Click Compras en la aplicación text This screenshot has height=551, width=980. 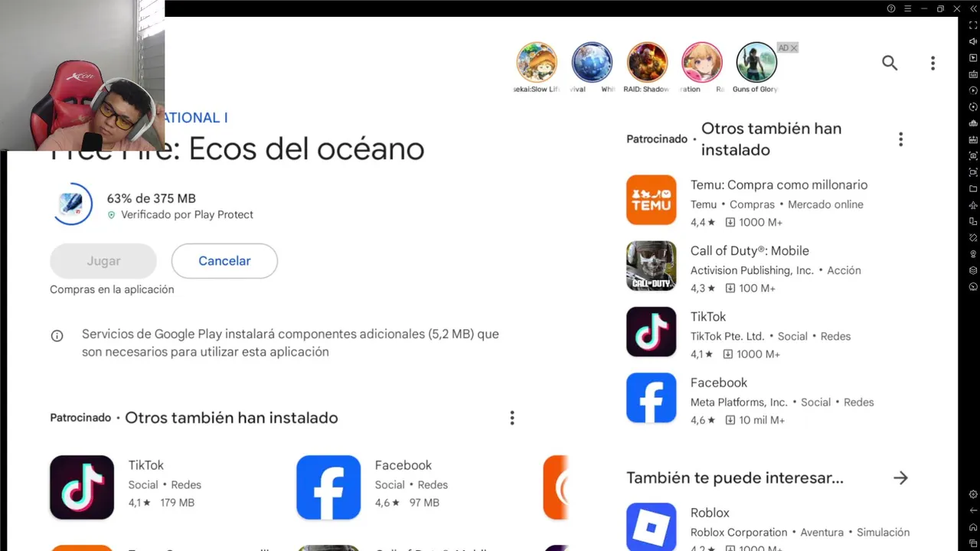112,289
